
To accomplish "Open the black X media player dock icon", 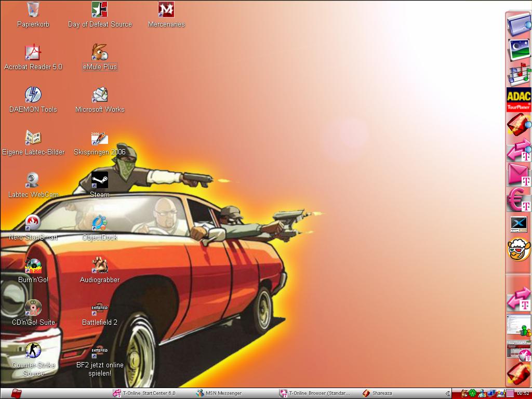I will [519, 224].
